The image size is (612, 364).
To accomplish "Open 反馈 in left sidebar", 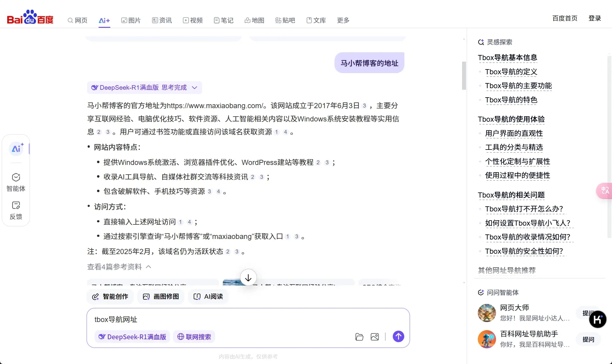I will point(16,211).
